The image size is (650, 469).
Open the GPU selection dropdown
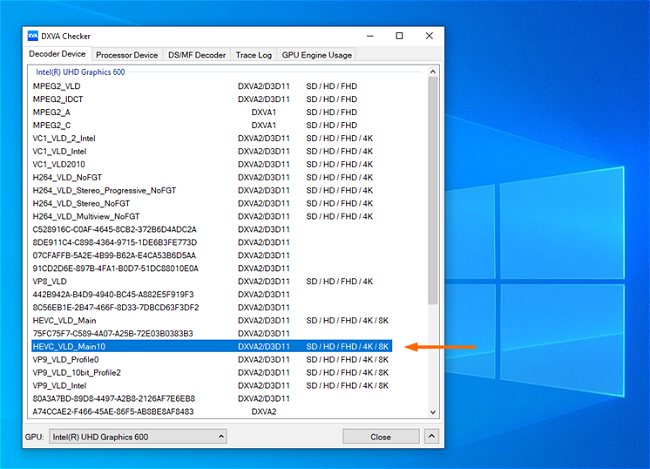[x=138, y=437]
